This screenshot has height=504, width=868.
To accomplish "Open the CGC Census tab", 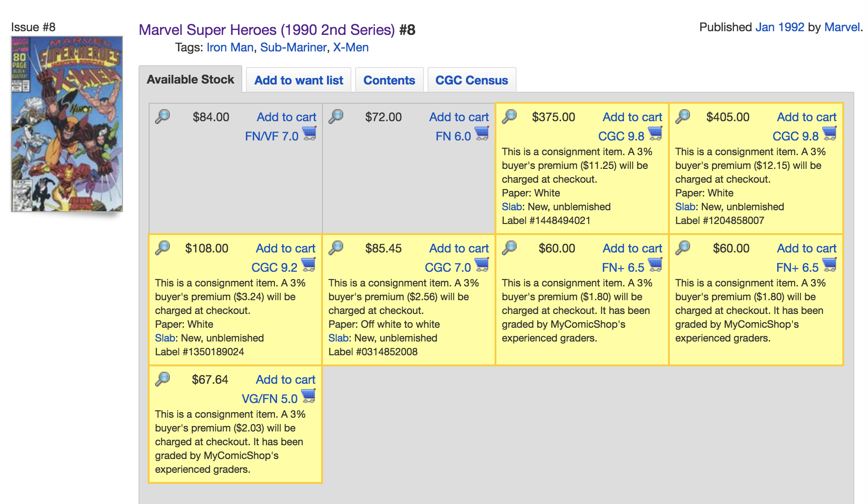I will pyautogui.click(x=472, y=80).
